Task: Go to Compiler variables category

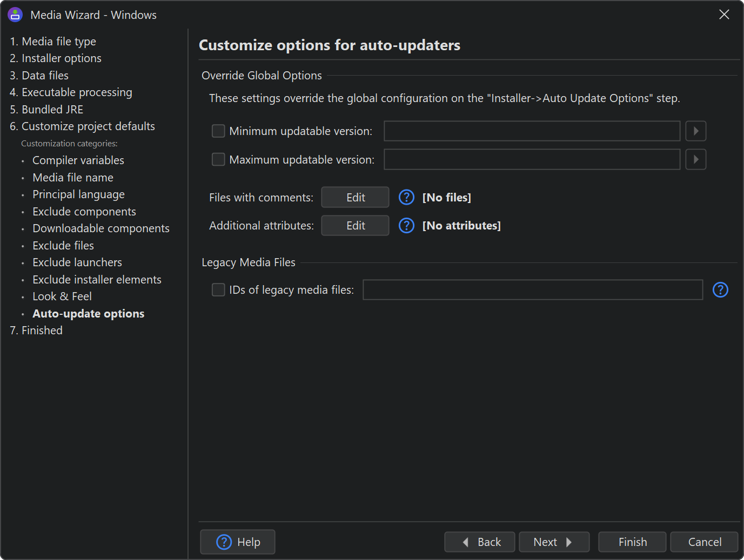Action: (78, 160)
